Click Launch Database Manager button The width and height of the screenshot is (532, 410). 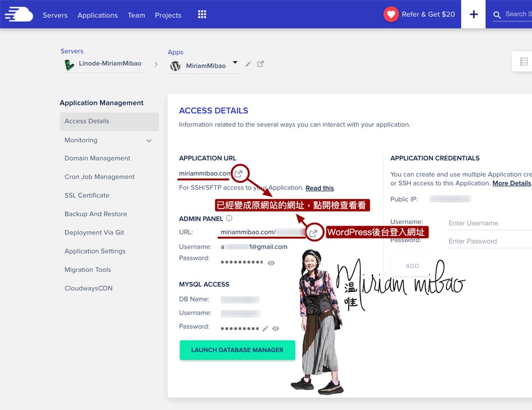pos(237,350)
